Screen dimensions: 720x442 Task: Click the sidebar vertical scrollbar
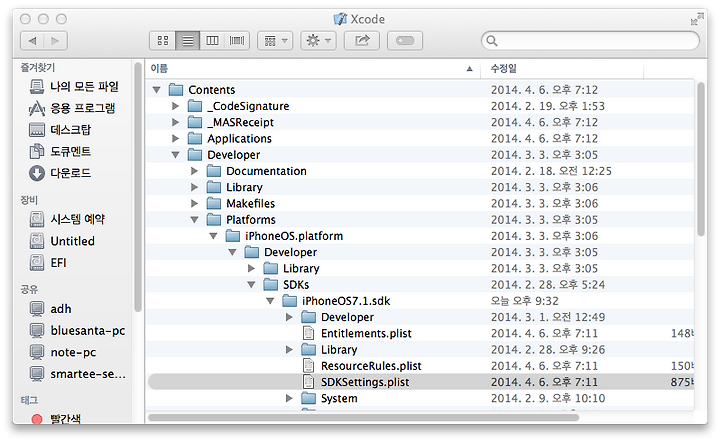point(138,187)
